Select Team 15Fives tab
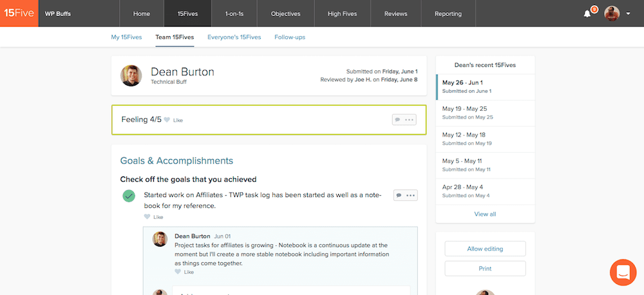The image size is (644, 295). 175,37
